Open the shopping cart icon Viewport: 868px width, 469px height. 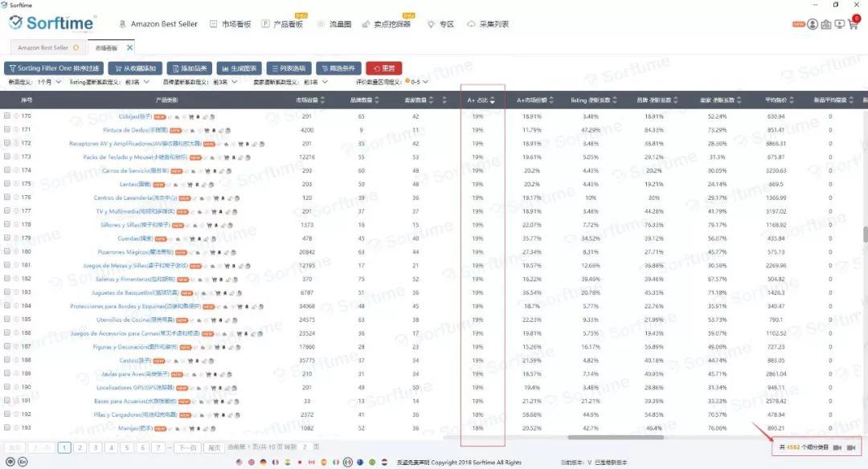(854, 24)
